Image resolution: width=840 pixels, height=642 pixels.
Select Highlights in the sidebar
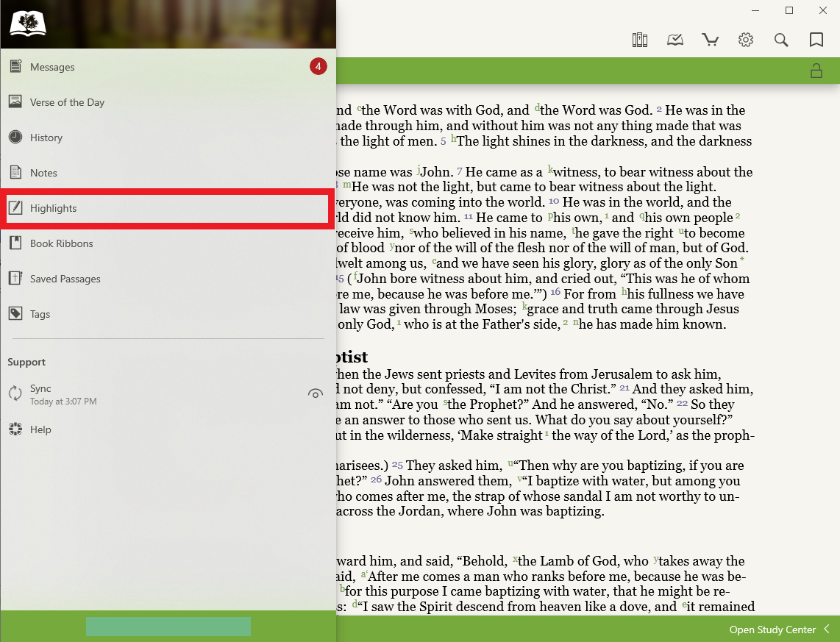(x=53, y=208)
